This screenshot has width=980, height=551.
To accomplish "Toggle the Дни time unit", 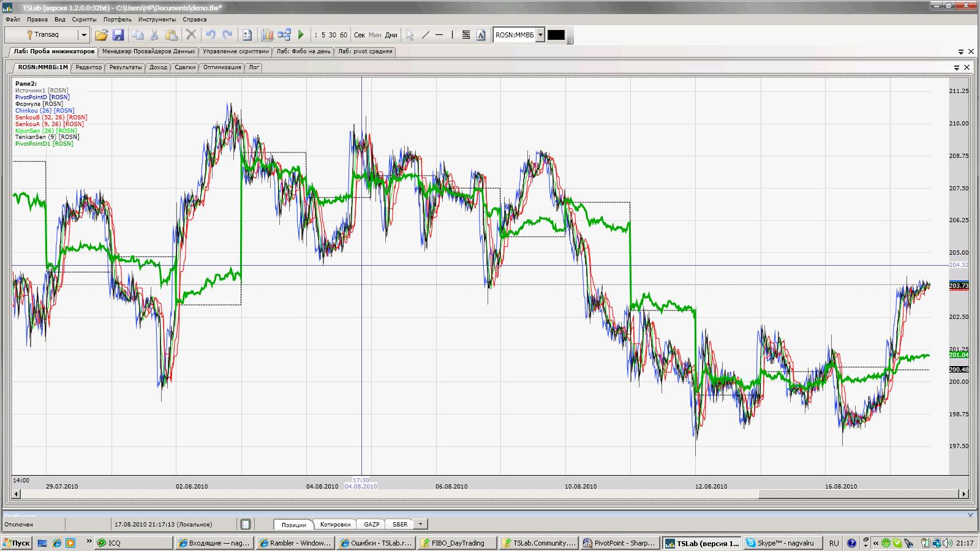I will pyautogui.click(x=391, y=35).
